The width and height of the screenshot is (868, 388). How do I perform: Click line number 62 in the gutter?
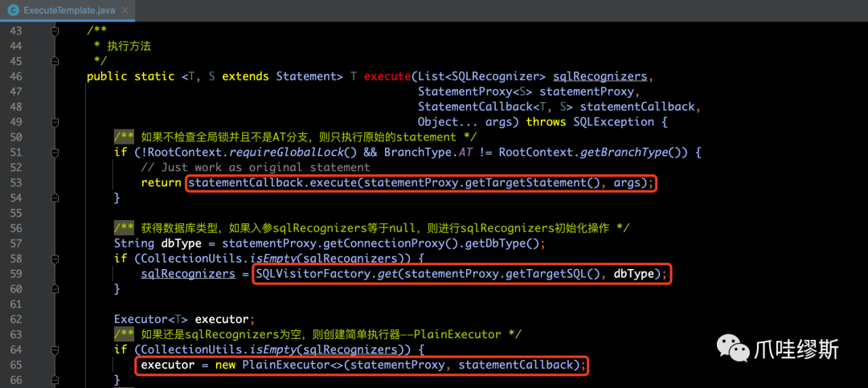16,319
